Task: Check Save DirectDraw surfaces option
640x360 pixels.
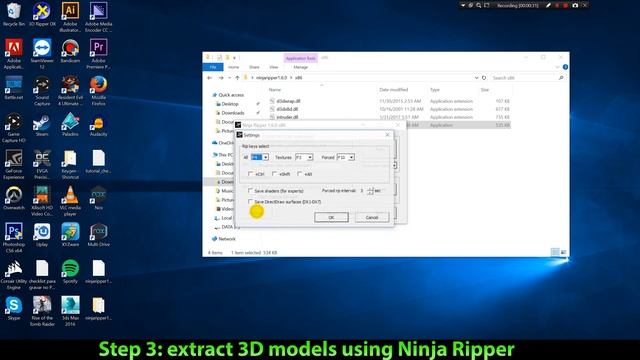Action: pos(251,202)
